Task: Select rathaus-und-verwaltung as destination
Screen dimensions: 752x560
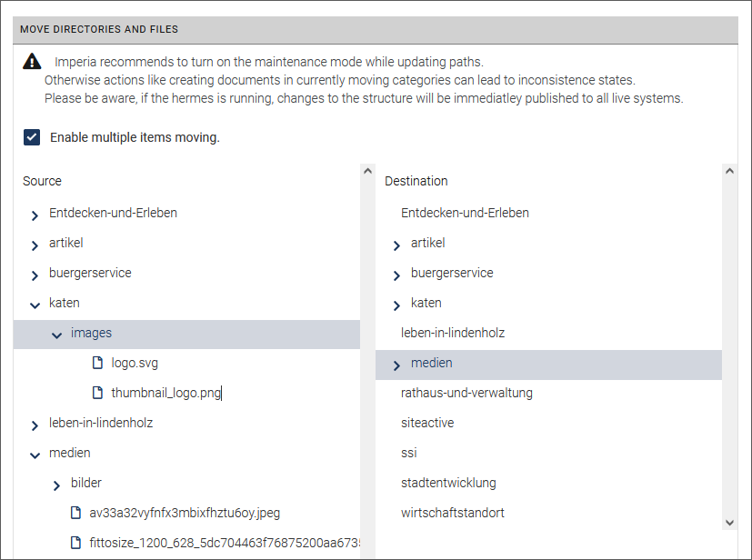Action: point(466,393)
